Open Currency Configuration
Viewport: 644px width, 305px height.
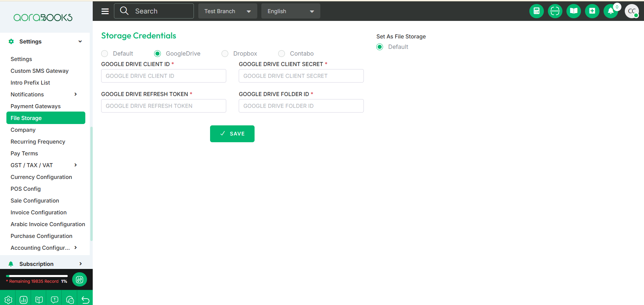pos(41,177)
